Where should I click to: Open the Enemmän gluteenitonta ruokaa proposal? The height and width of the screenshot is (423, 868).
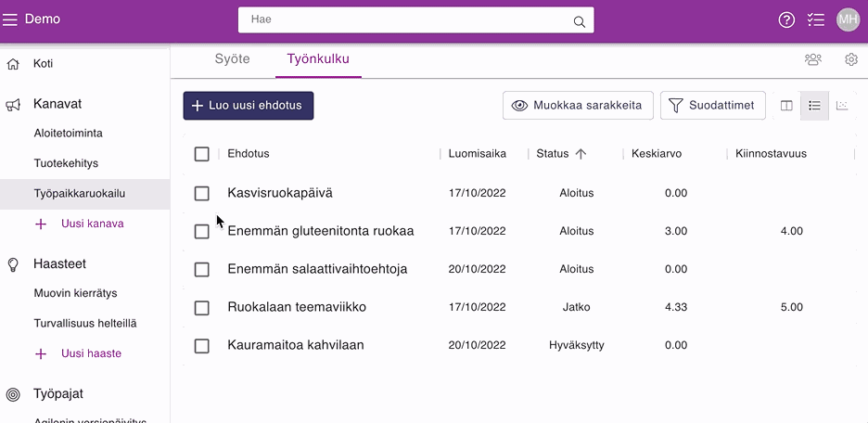point(321,231)
